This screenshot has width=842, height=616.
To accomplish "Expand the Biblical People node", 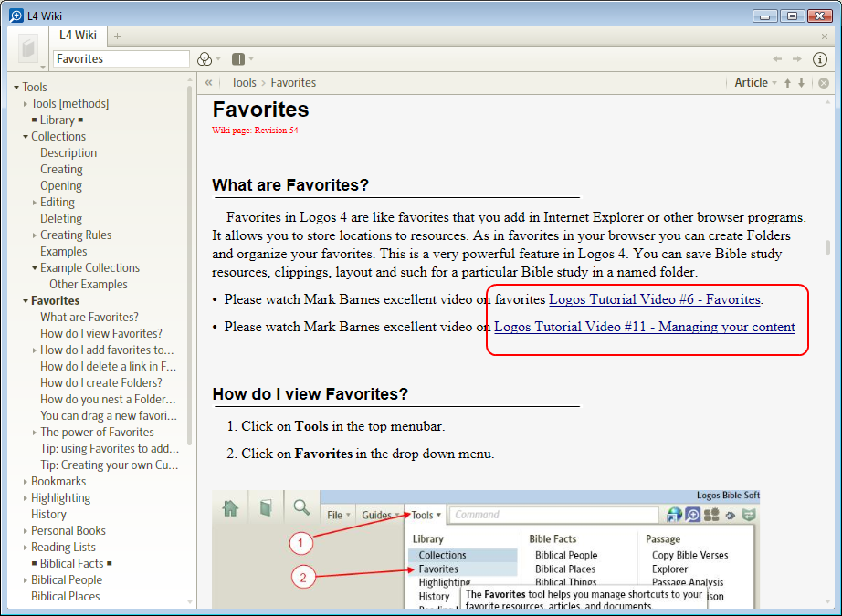I will 26,580.
